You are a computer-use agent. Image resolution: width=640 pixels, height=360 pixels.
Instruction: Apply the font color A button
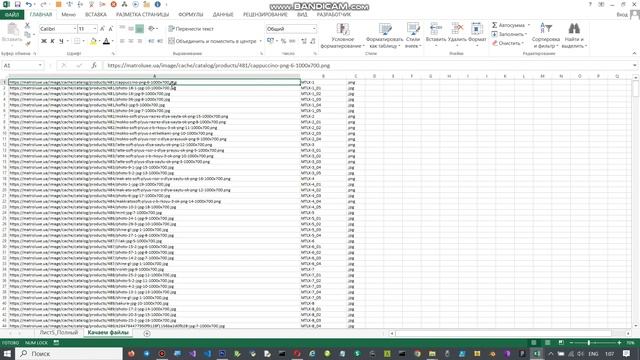[107, 41]
